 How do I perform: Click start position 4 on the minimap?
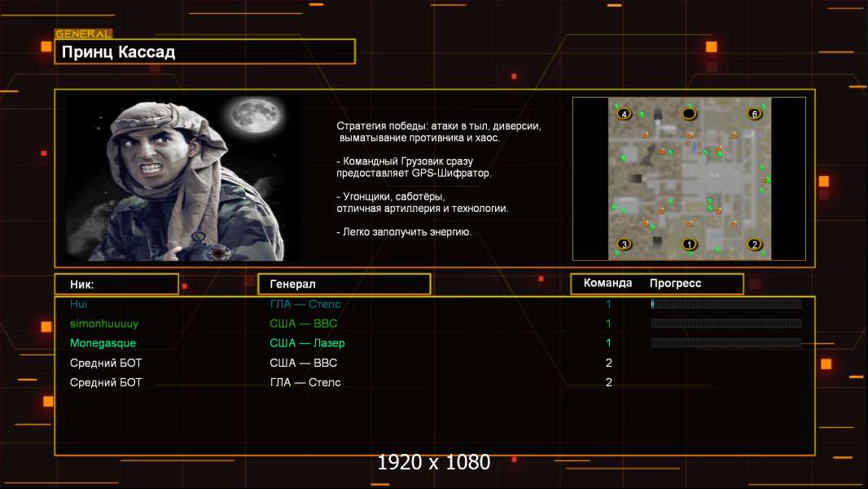[625, 115]
